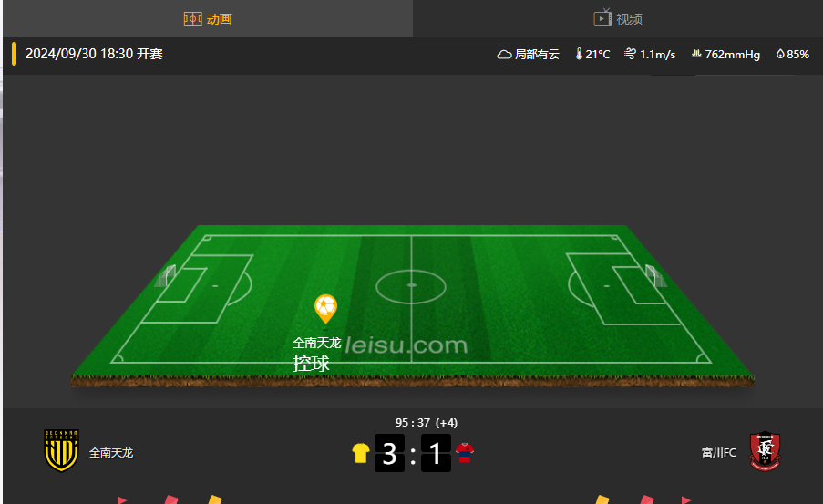Open the 视频 video tab

[618, 19]
